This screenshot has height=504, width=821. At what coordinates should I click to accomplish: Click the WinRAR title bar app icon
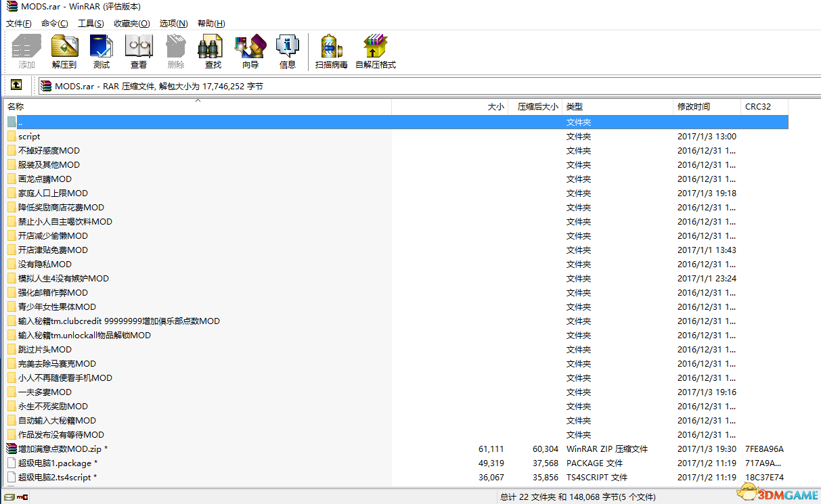(12, 7)
